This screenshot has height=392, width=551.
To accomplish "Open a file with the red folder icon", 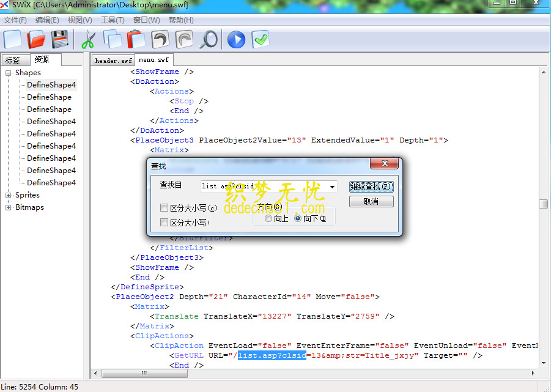I will click(35, 39).
